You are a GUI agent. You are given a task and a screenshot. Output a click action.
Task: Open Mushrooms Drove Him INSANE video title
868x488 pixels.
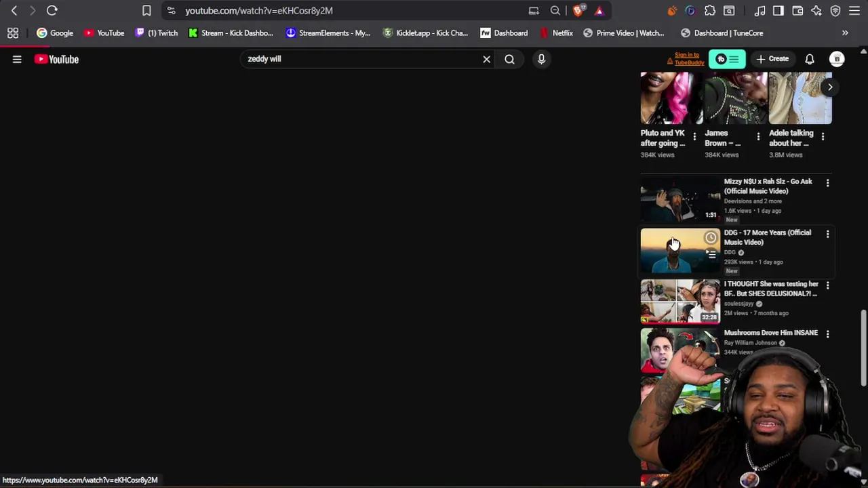pyautogui.click(x=771, y=333)
